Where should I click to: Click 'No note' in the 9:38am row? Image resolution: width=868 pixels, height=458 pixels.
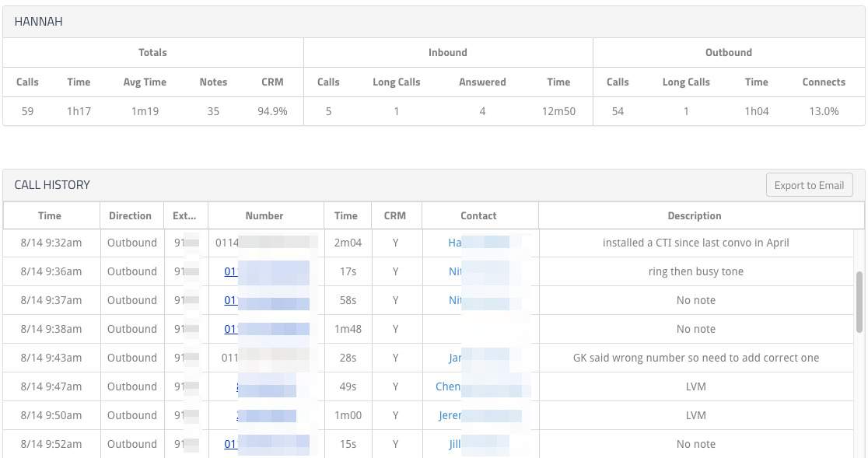pyautogui.click(x=696, y=329)
